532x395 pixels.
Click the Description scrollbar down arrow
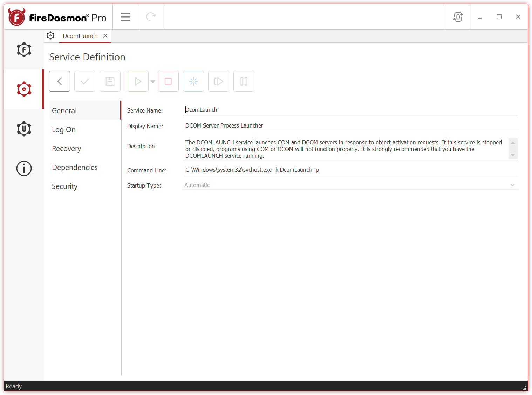pyautogui.click(x=513, y=155)
